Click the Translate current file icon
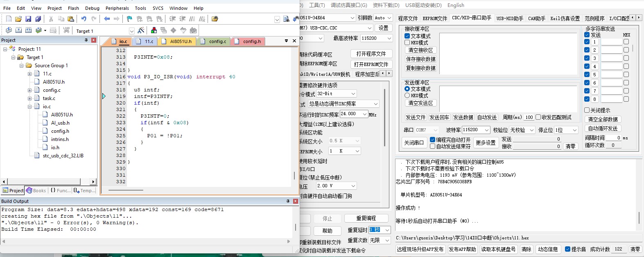644x257 pixels. (9, 30)
